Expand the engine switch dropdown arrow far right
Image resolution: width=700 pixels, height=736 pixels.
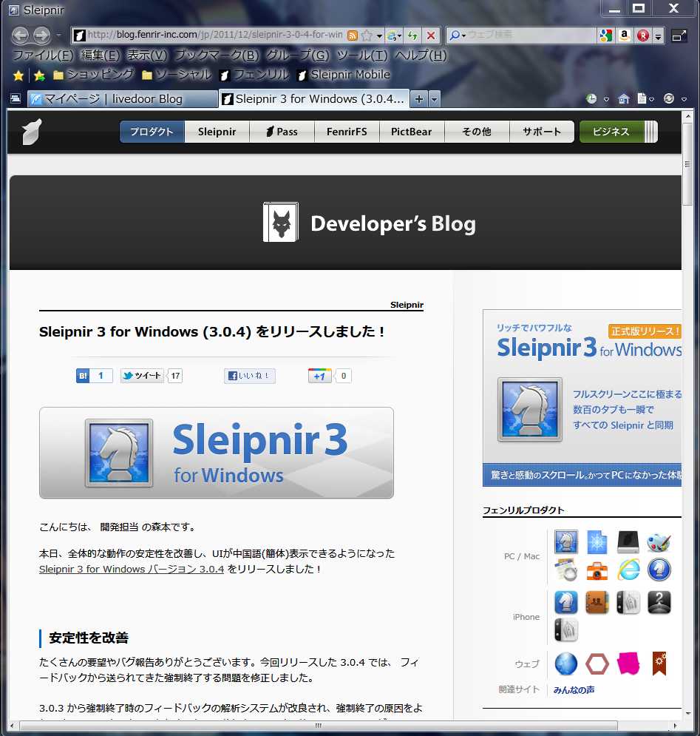pos(684,99)
